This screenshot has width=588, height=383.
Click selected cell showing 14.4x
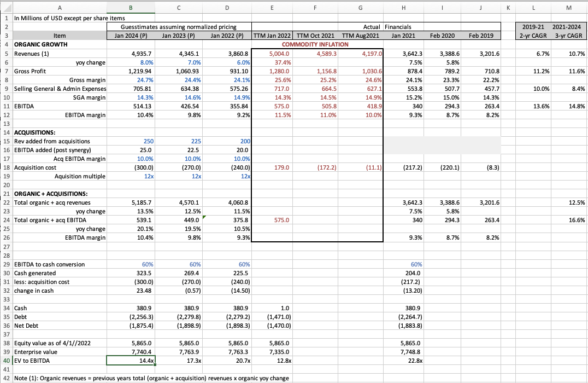point(131,361)
